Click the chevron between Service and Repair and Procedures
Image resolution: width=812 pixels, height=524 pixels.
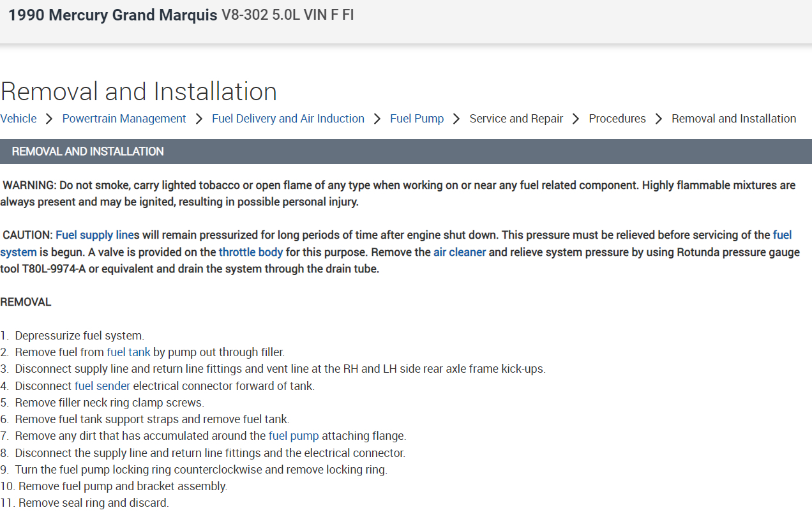click(x=576, y=119)
